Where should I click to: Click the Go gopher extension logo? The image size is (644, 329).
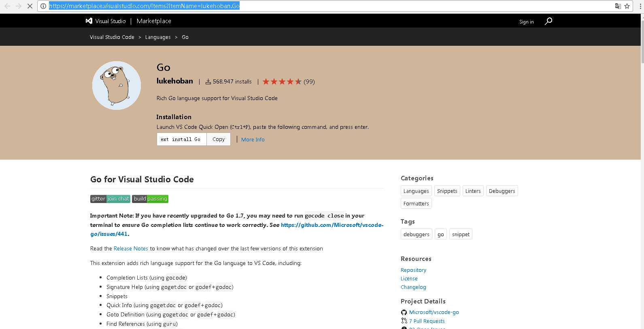pos(117,85)
